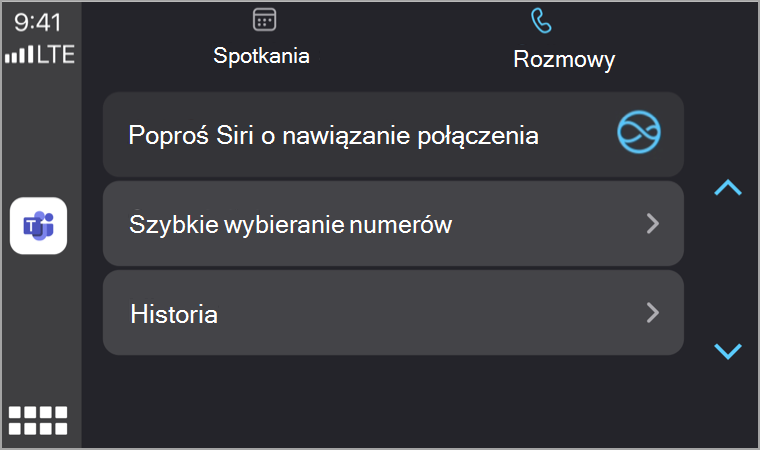Expand the chevron next to Szybkie wybieranie numerów
The height and width of the screenshot is (450, 760).
click(653, 224)
